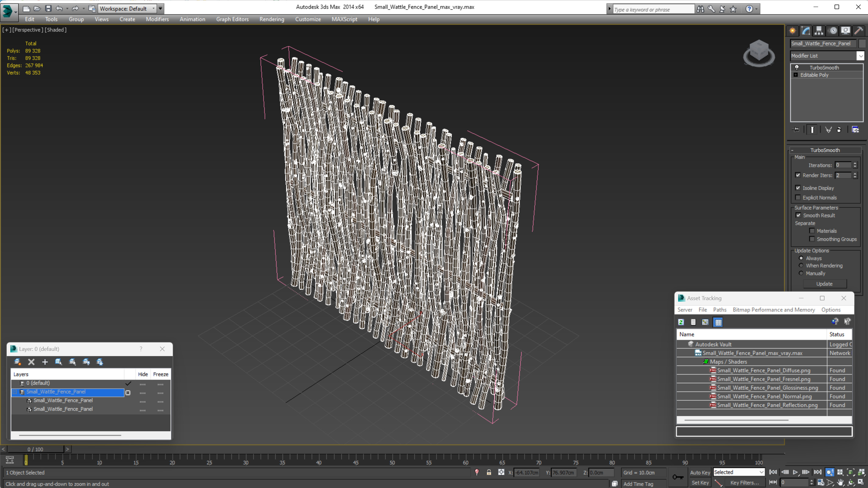Expand the Editable Poly sub-object tree
Image resolution: width=868 pixels, height=488 pixels.
pyautogui.click(x=796, y=75)
